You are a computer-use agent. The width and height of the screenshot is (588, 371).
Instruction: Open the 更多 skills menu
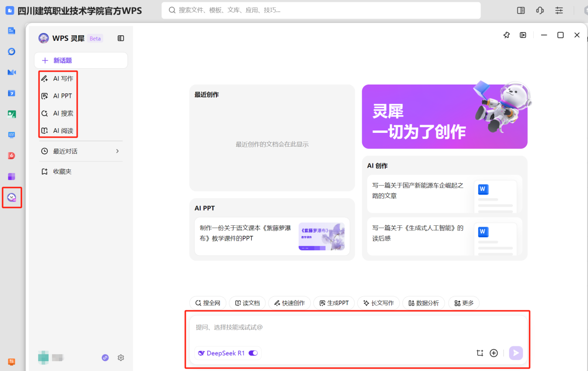(464, 303)
